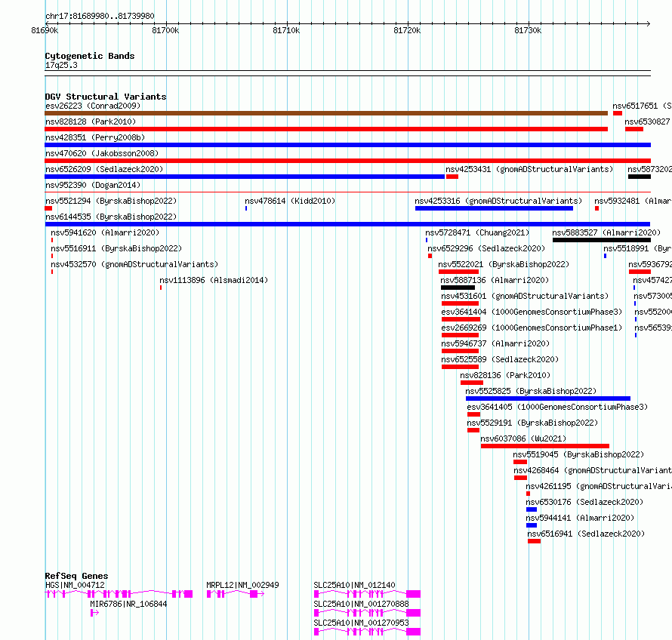The height and width of the screenshot is (640, 672).
Task: Click SLC25A10|NM_001270888 transcript label
Action: [x=361, y=604]
